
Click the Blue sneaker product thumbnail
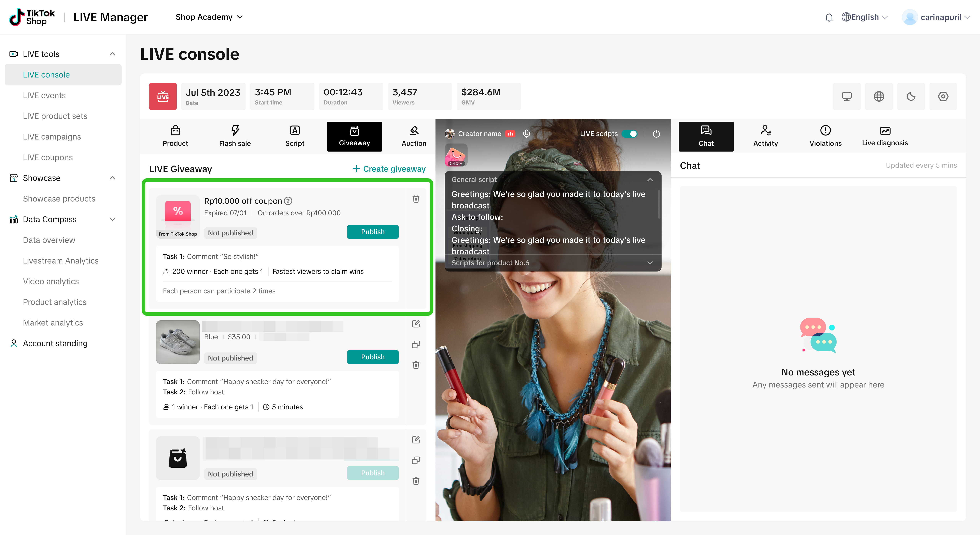point(178,342)
